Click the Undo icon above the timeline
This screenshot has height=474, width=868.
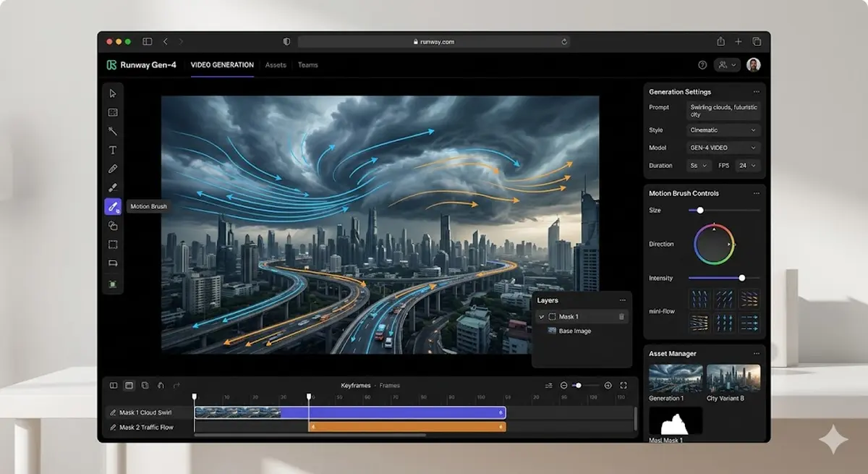160,386
